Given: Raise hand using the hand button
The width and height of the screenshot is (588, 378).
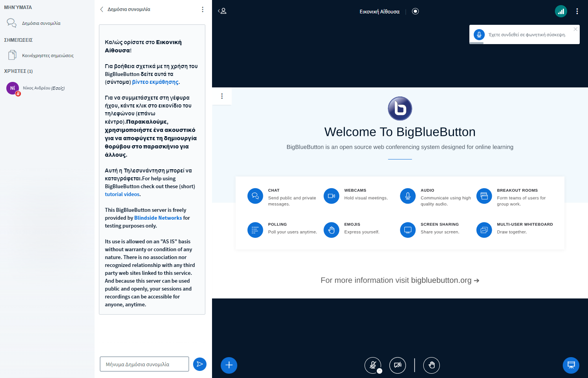Looking at the screenshot, I should tap(432, 365).
